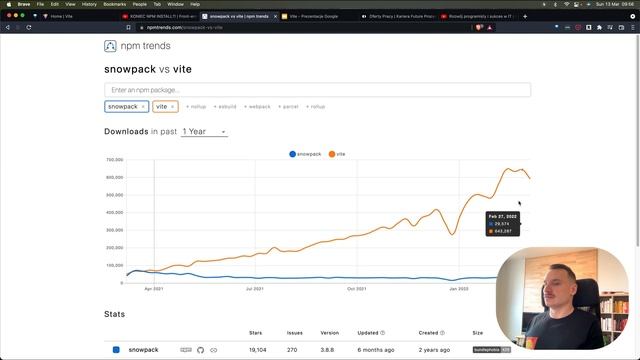The image size is (640, 360).
Task: Open the Brave Rewards triangle icon
Action: (490, 27)
